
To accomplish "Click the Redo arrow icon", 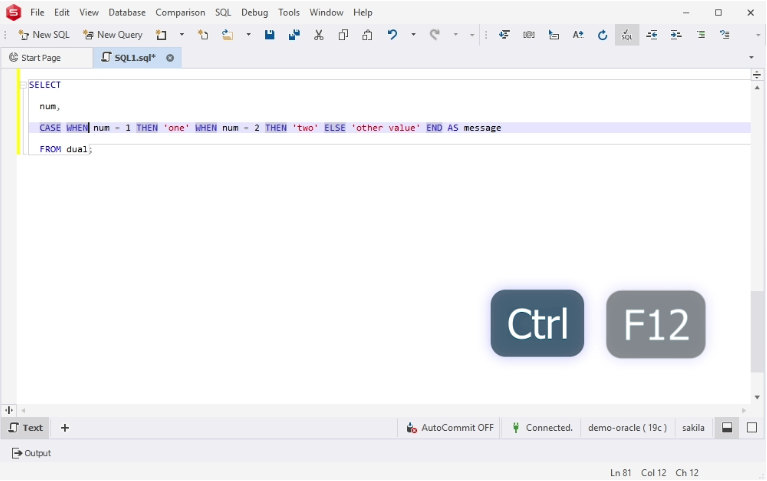I will [x=434, y=35].
